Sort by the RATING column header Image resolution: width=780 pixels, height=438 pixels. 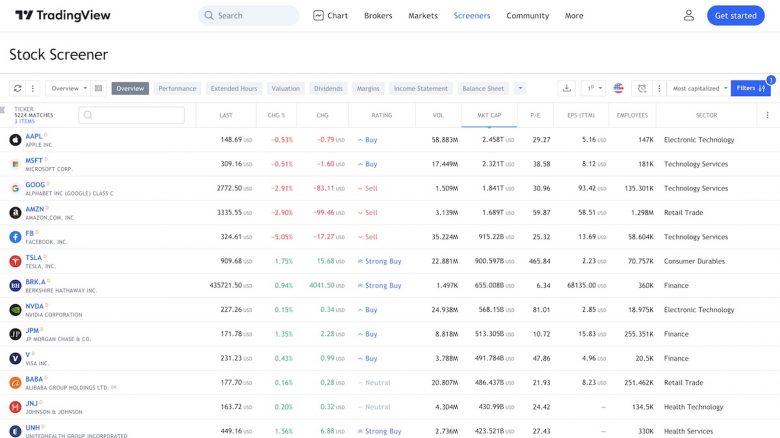coord(382,115)
